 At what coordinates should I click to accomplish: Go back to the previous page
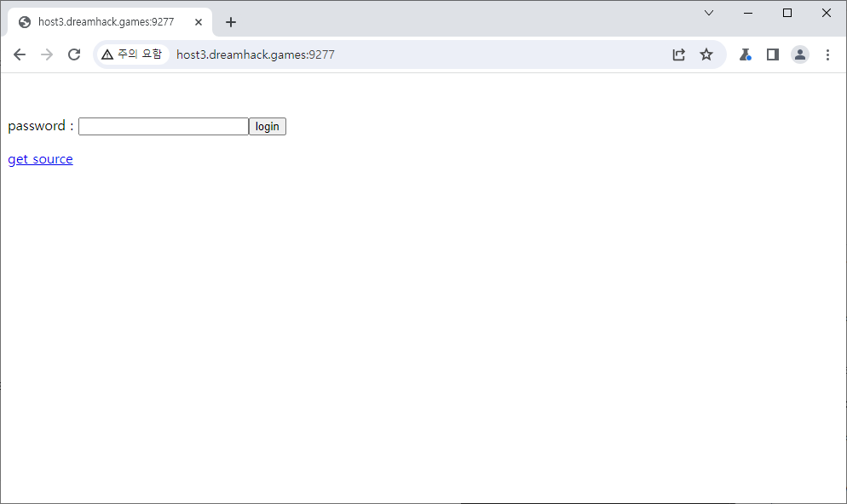20,54
